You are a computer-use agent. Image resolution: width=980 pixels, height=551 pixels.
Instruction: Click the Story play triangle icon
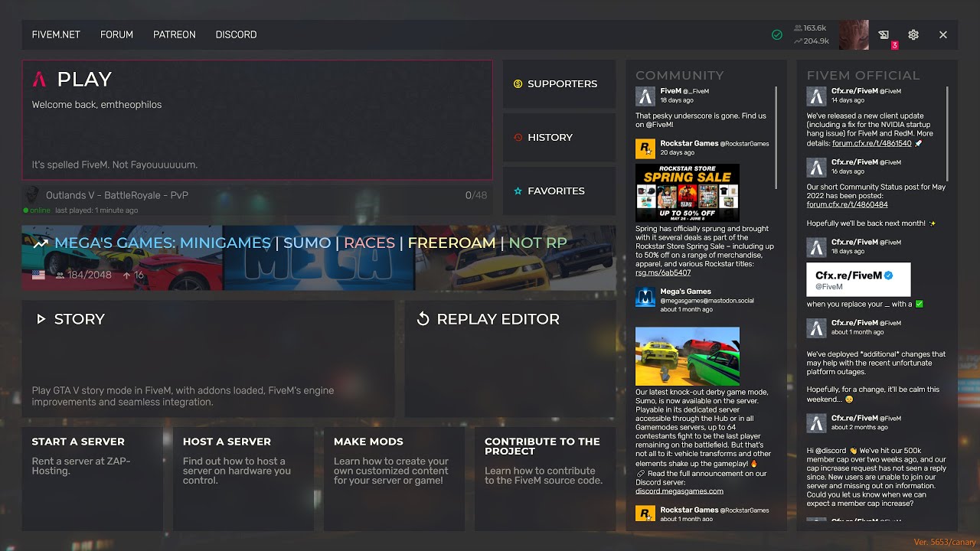(x=41, y=319)
